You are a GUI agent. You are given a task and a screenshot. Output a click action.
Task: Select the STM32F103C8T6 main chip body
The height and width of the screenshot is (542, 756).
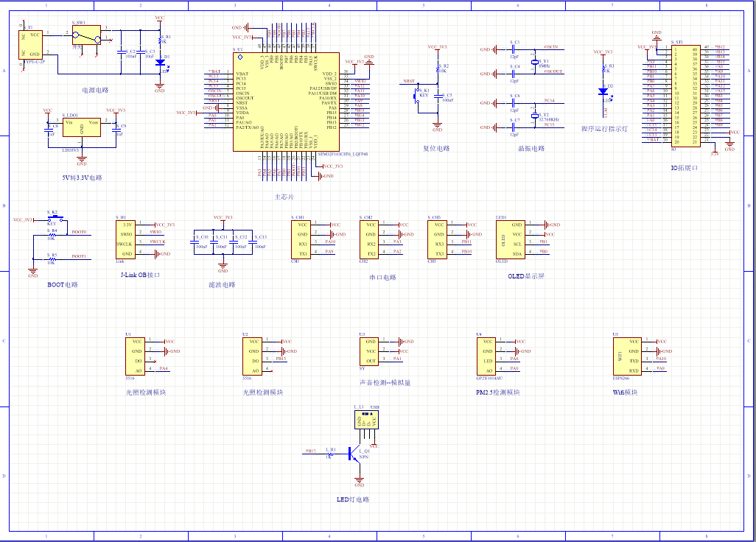287,102
